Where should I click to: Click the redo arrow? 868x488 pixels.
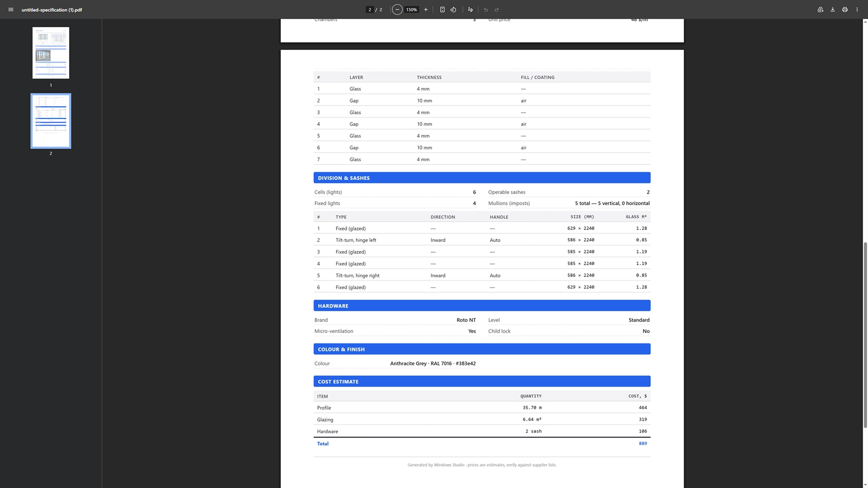pyautogui.click(x=497, y=9)
